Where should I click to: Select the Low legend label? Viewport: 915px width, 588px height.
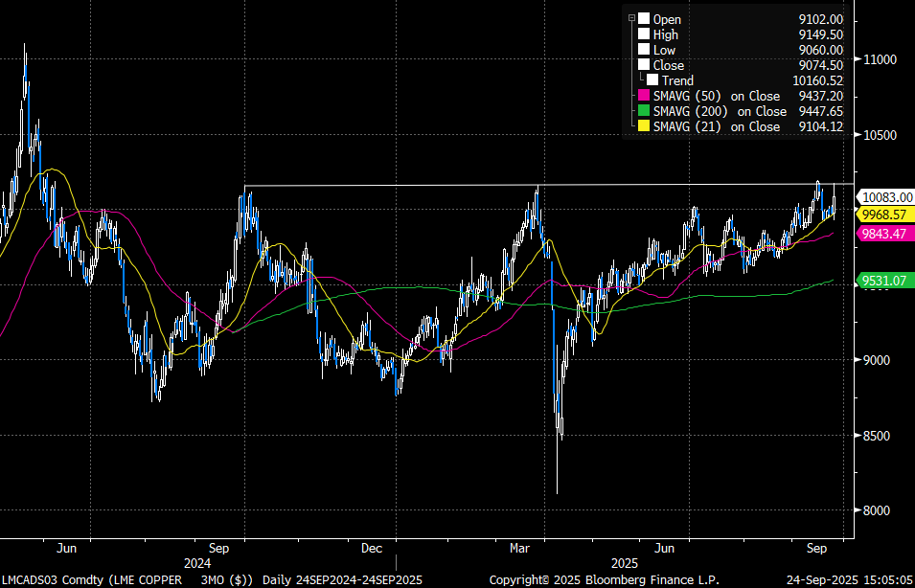tap(664, 50)
